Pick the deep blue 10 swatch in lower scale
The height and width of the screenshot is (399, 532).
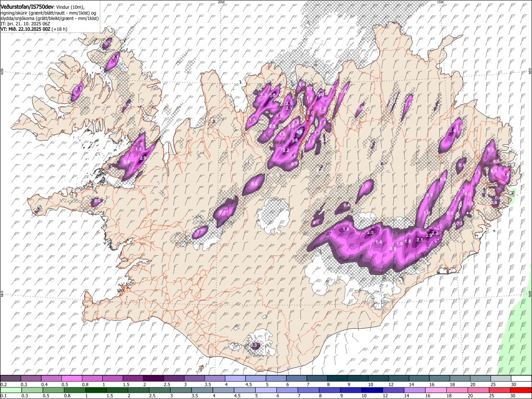(372, 390)
